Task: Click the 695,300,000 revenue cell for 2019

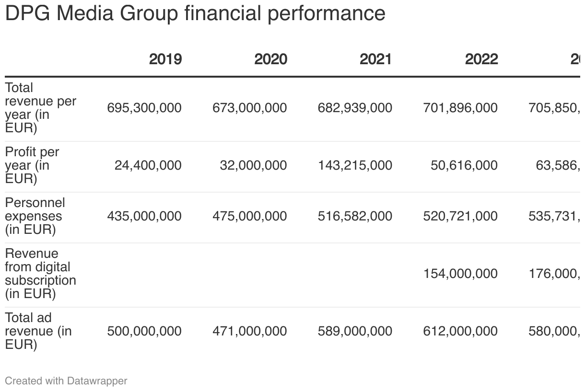Action: (x=144, y=108)
